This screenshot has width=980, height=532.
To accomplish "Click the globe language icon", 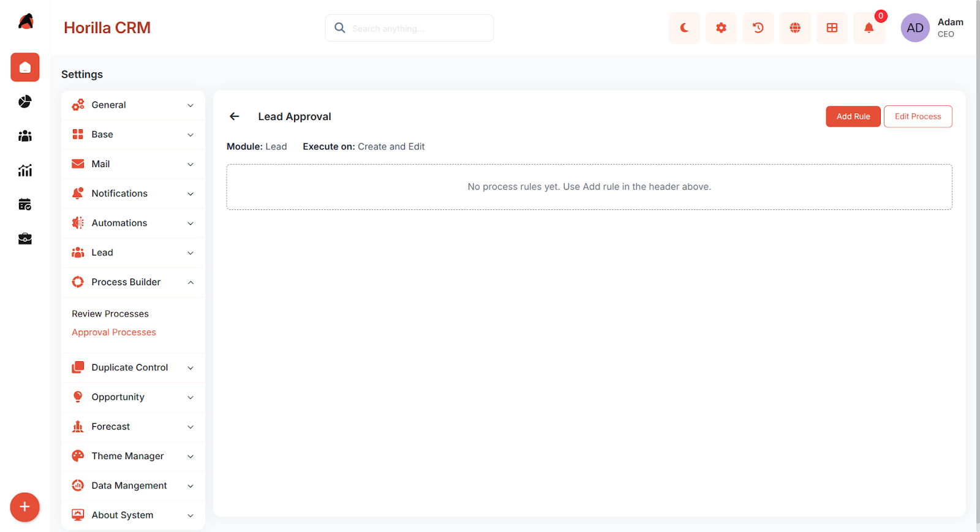I will click(x=795, y=28).
